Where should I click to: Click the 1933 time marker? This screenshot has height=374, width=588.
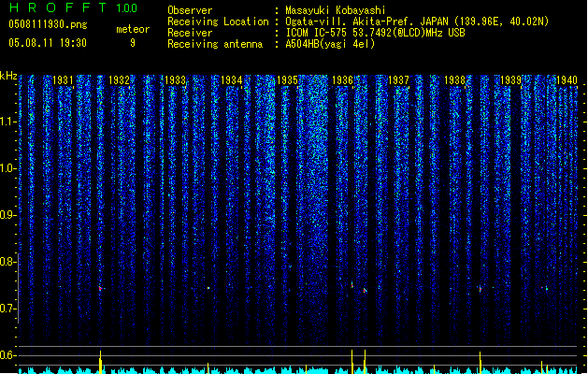175,80
